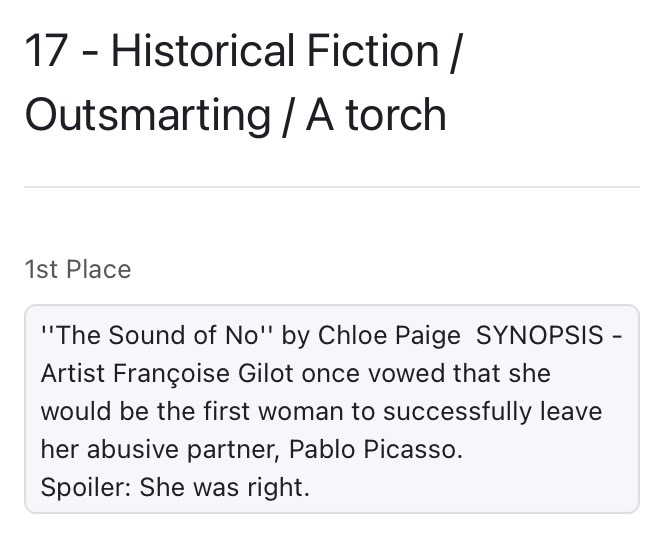
Task: Click "A torch" in the heading
Action: (376, 115)
